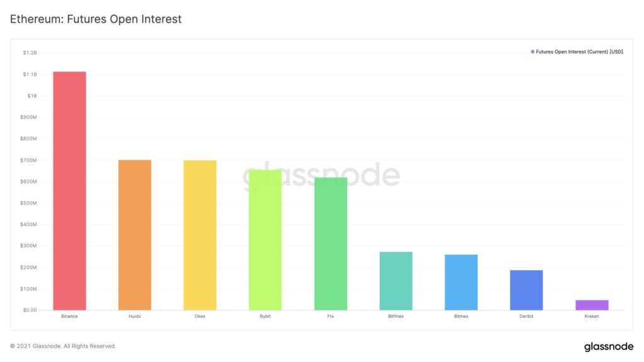This screenshot has width=644, height=362.
Task: Click the red Binance bar
Action: 69,191
